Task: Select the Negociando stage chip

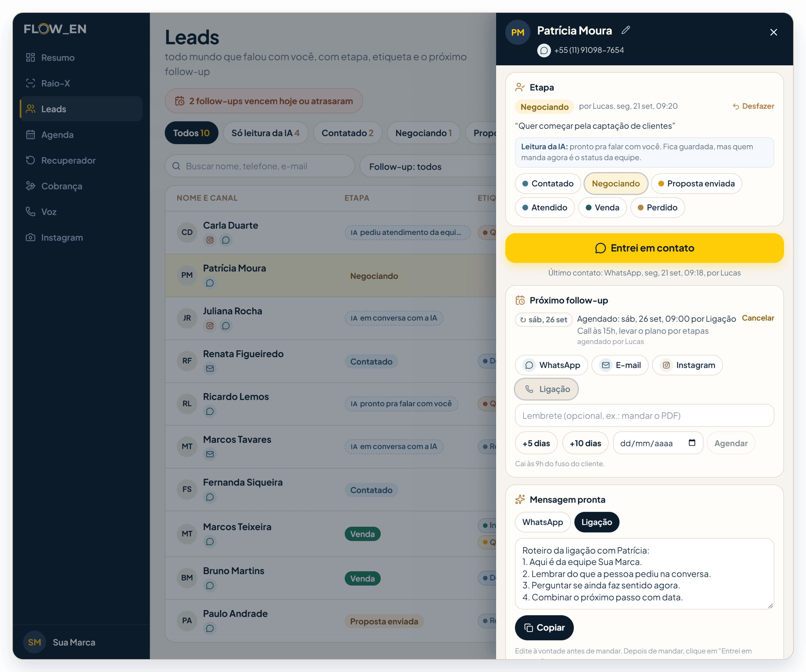Action: [x=615, y=184]
